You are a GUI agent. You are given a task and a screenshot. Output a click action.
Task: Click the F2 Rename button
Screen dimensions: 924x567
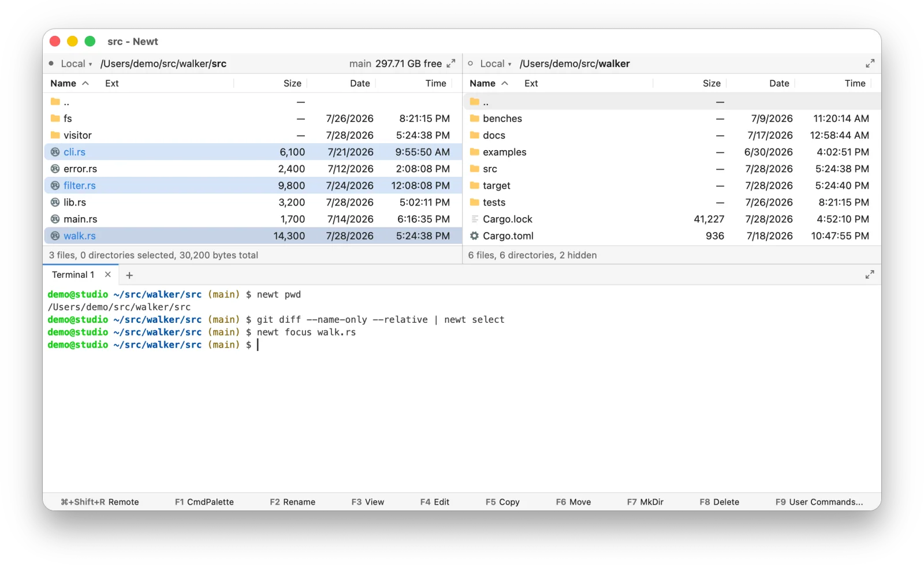[293, 502]
